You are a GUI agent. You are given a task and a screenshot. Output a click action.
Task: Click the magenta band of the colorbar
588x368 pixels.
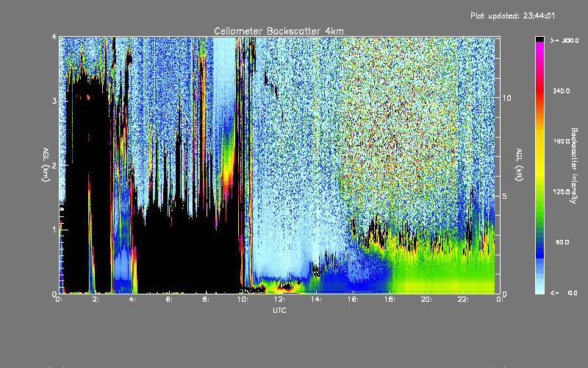tap(539, 49)
